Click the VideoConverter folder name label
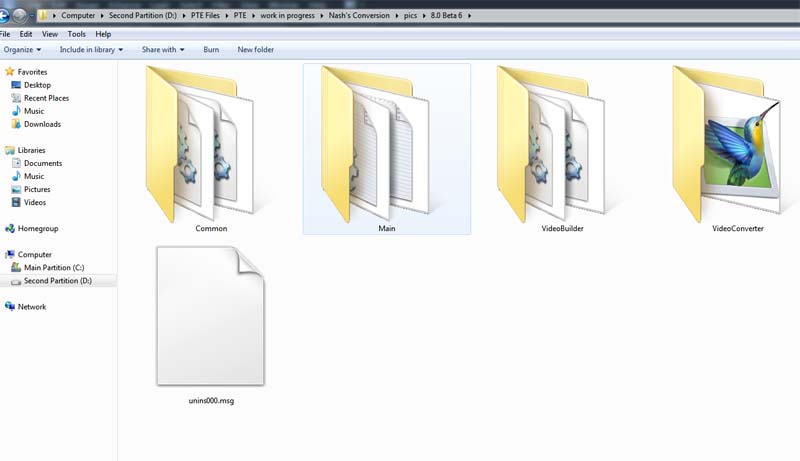The height and width of the screenshot is (461, 800). (738, 228)
